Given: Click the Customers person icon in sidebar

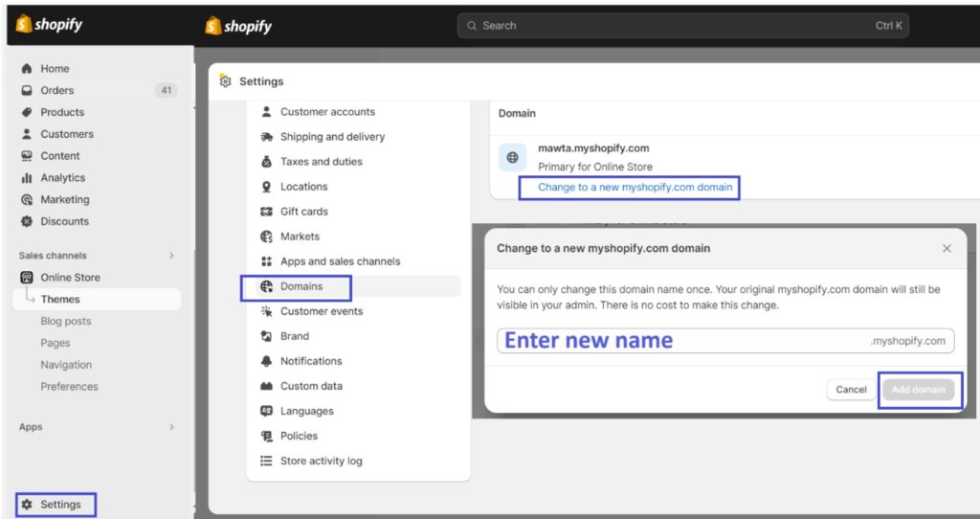Looking at the screenshot, I should click(26, 134).
